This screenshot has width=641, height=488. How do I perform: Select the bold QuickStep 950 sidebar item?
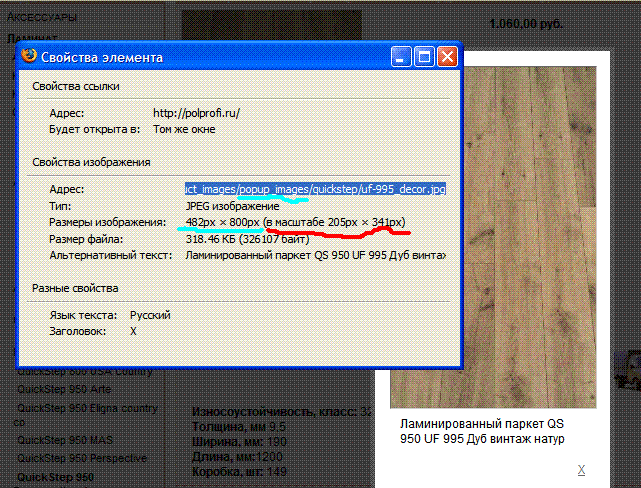56,477
